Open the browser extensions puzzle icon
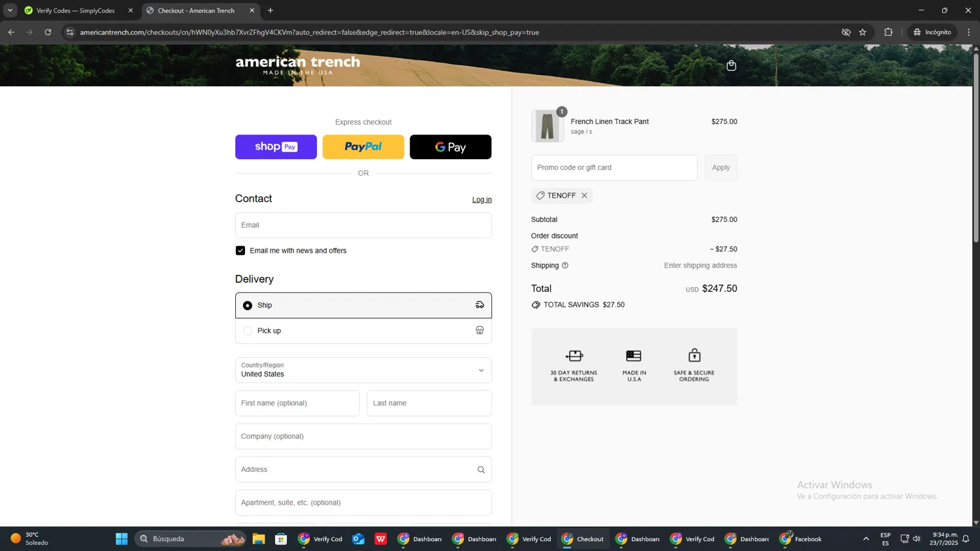Viewport: 980px width, 551px height. click(x=888, y=32)
